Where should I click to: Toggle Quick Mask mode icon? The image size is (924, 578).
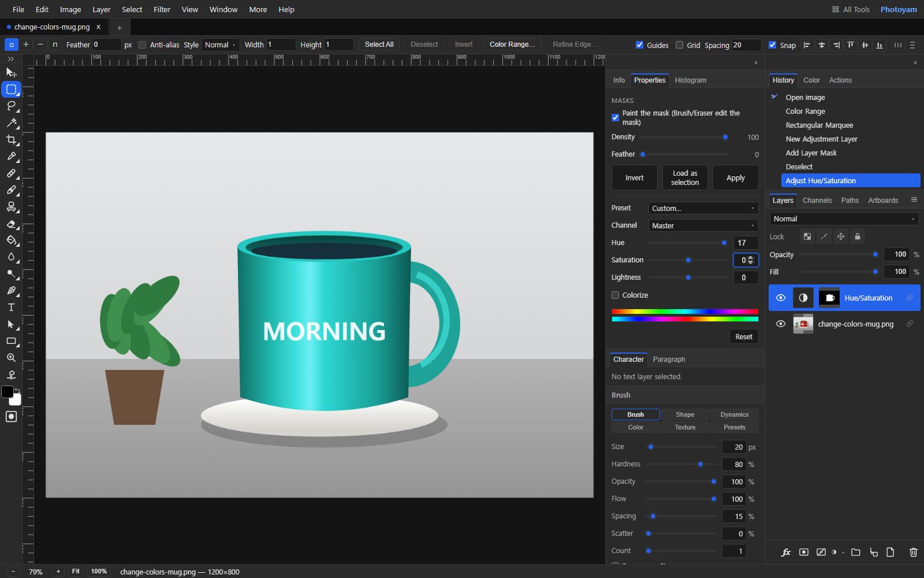coord(11,416)
